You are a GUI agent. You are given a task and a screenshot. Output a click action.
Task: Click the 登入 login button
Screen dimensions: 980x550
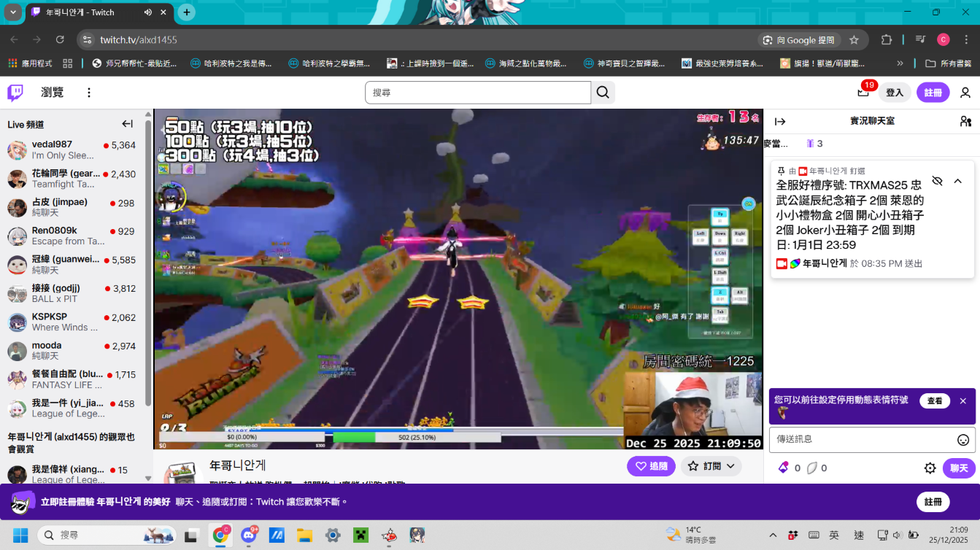click(x=895, y=93)
